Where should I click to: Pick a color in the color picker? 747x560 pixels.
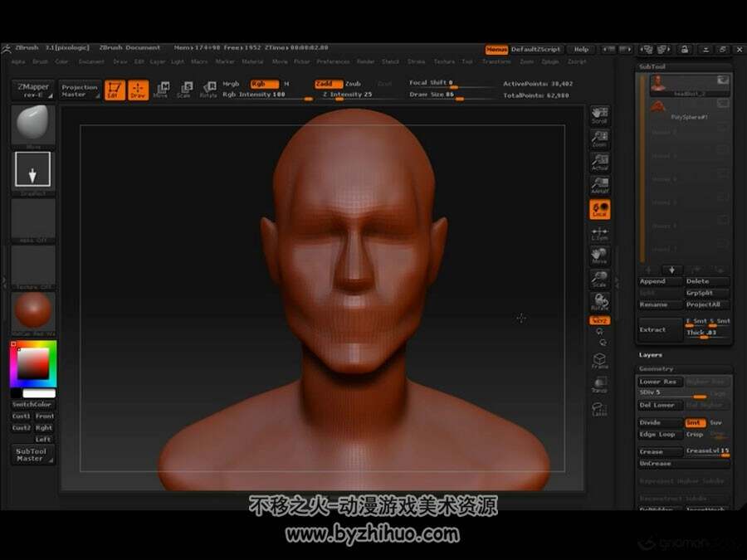click(33, 364)
